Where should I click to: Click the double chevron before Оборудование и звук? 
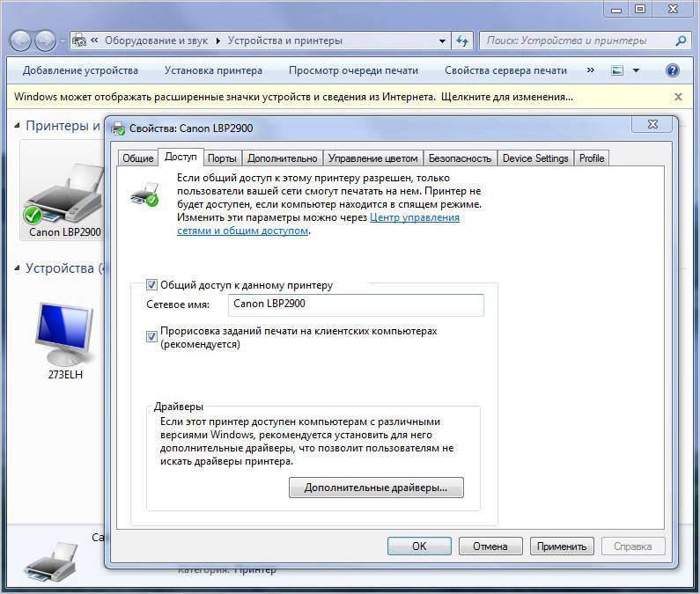click(94, 40)
